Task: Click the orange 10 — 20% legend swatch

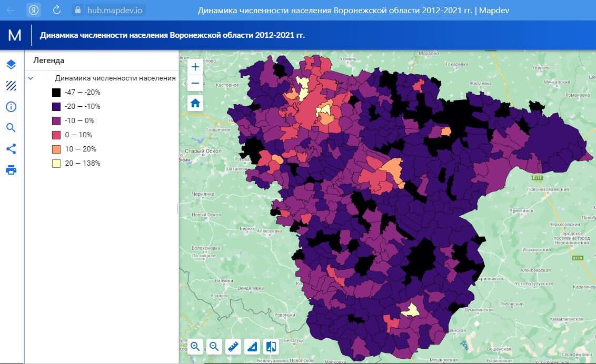Action: (56, 149)
